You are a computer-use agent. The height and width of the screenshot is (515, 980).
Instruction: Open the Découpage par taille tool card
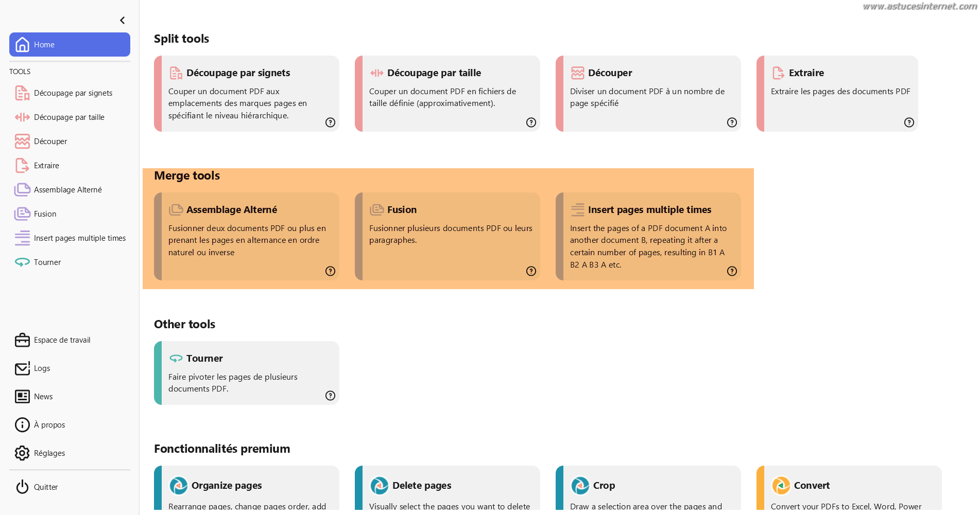pyautogui.click(x=447, y=93)
